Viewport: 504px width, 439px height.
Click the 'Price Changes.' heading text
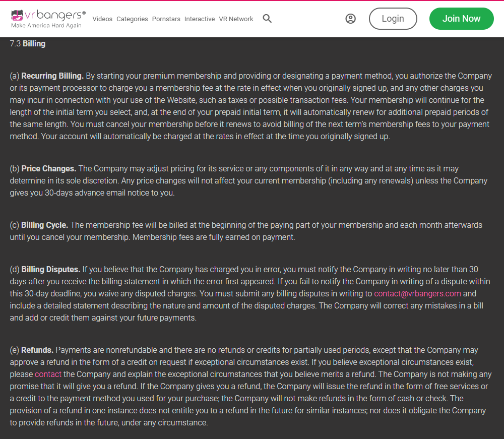[48, 169]
